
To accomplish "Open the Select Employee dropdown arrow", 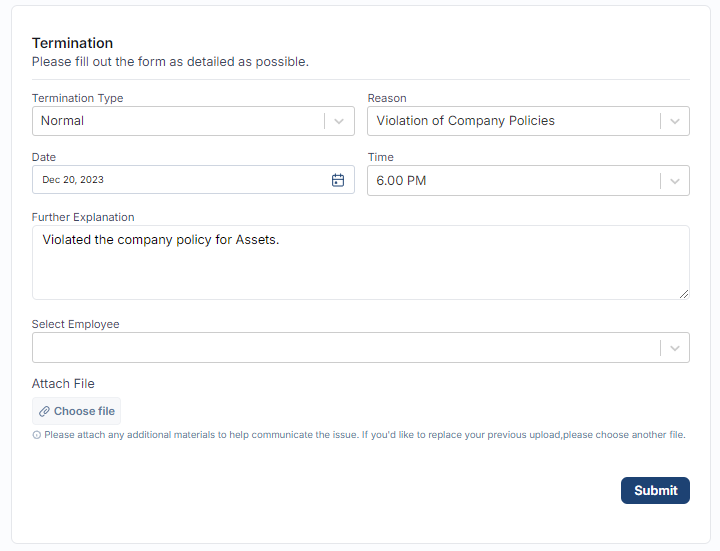I will coord(675,348).
